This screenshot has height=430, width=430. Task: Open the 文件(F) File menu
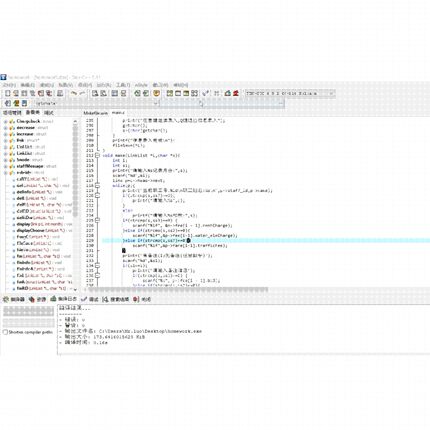(9, 85)
